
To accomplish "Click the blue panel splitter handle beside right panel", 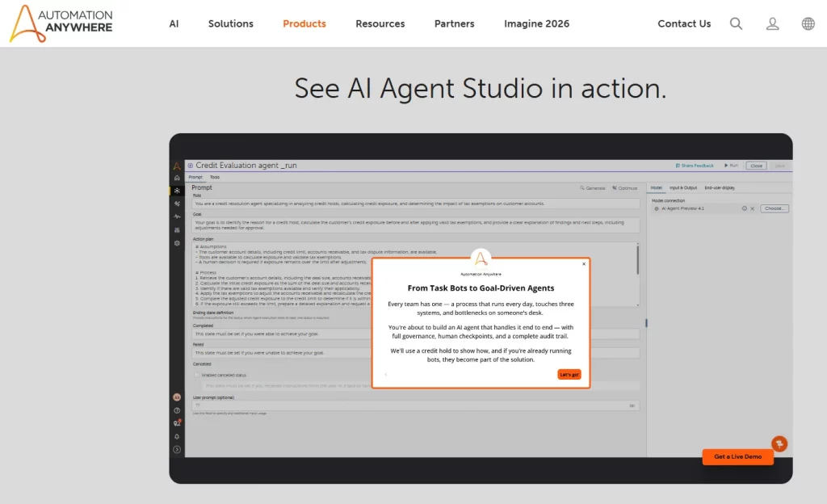I will click(646, 322).
